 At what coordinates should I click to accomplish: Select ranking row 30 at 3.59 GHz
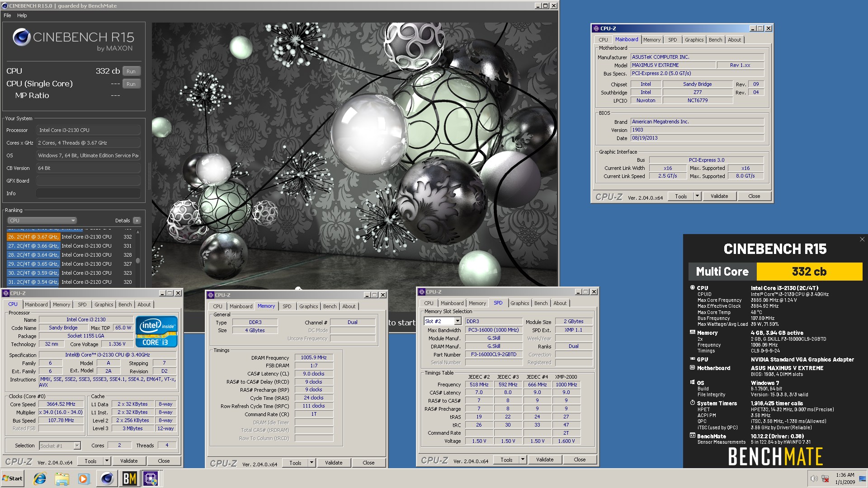70,273
